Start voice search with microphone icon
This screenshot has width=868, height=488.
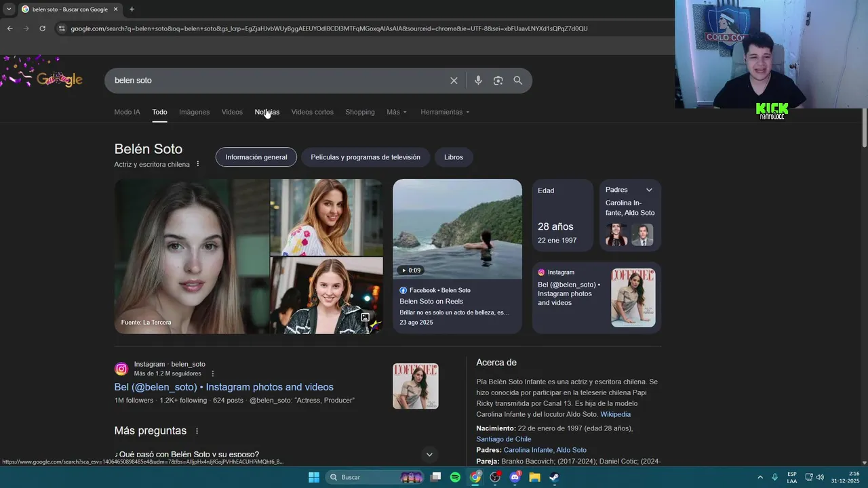(478, 81)
